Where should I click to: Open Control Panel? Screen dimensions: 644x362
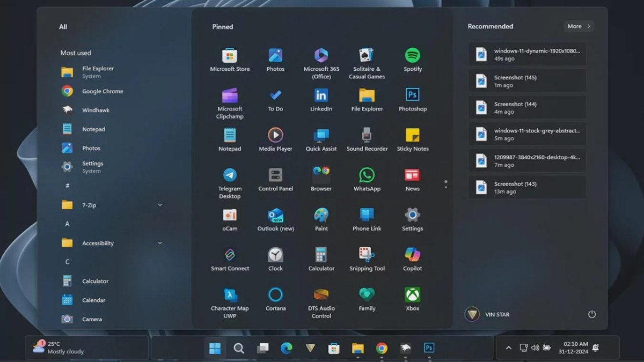coord(275,177)
